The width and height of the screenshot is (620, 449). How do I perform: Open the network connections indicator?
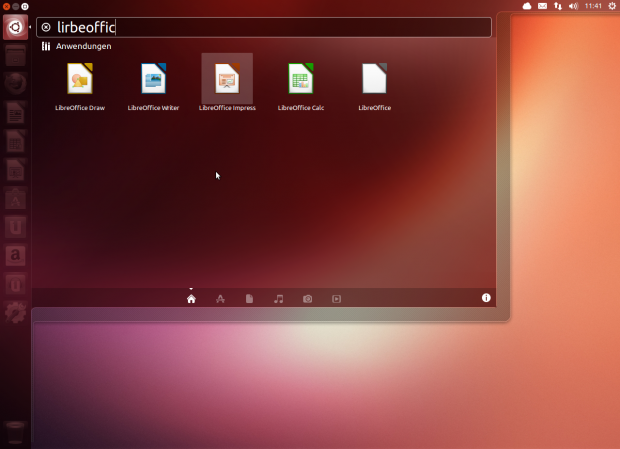pos(558,6)
